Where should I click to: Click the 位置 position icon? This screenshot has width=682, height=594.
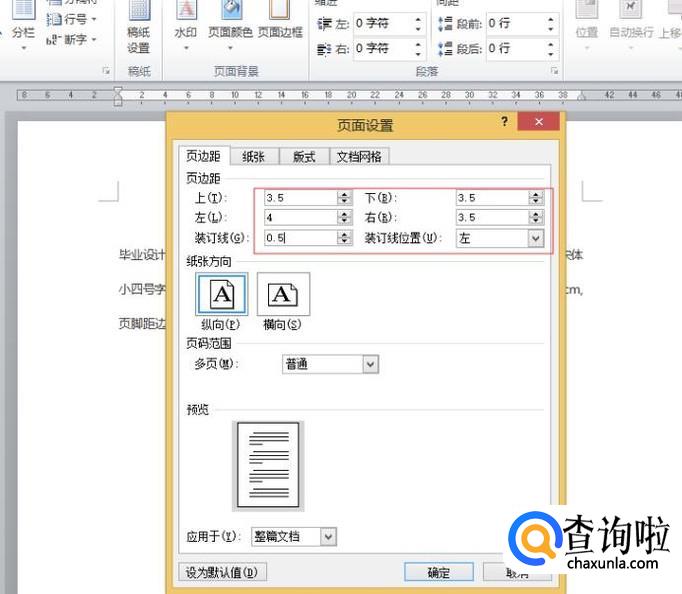point(586,22)
